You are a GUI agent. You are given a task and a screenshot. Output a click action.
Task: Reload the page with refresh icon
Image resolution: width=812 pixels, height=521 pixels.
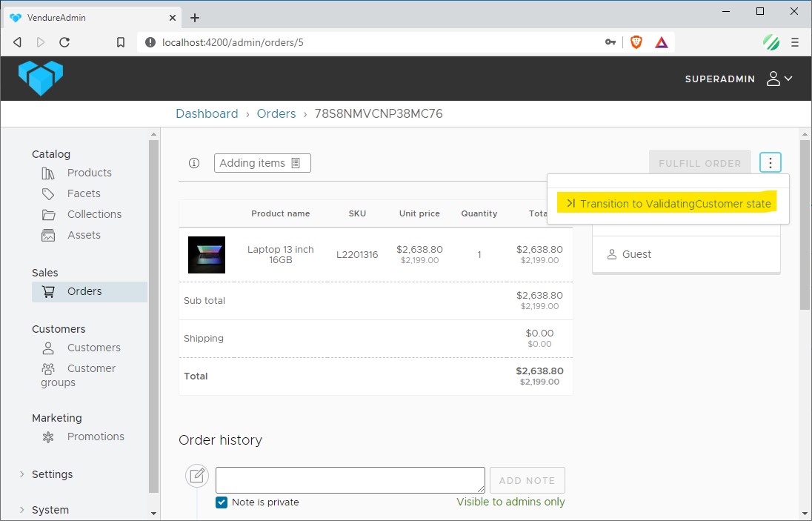64,42
